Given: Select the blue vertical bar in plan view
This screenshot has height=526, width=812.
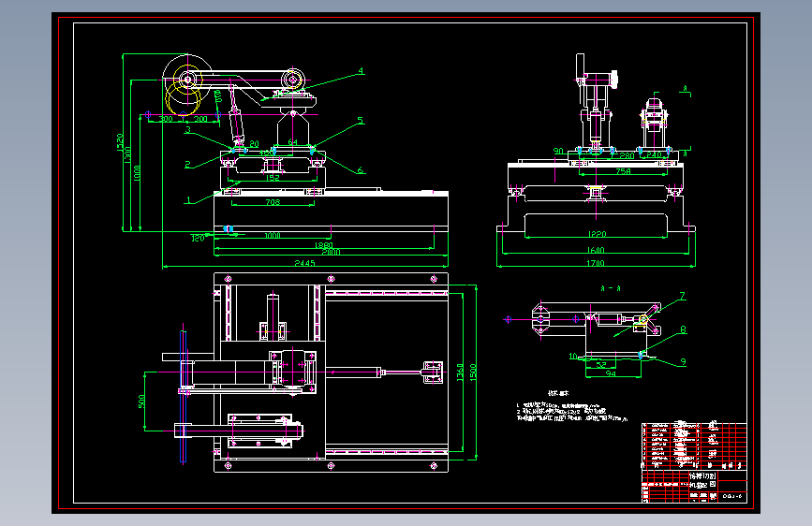Looking at the screenshot, I should 183,397.
